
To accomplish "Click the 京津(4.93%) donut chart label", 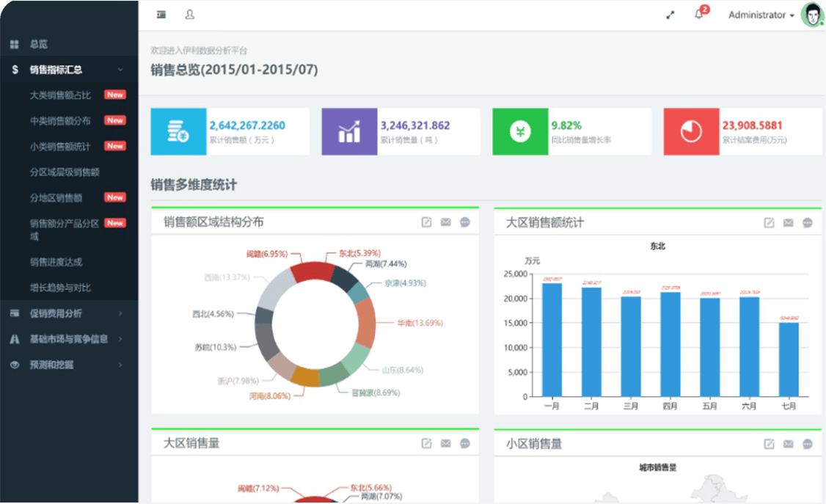I will click(x=405, y=283).
